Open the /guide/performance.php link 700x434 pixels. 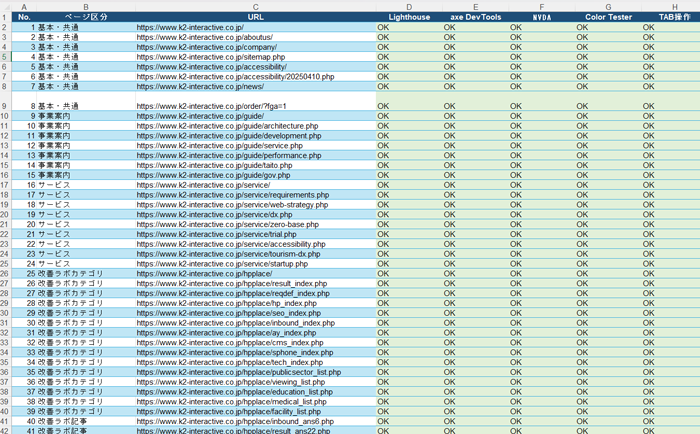point(229,155)
